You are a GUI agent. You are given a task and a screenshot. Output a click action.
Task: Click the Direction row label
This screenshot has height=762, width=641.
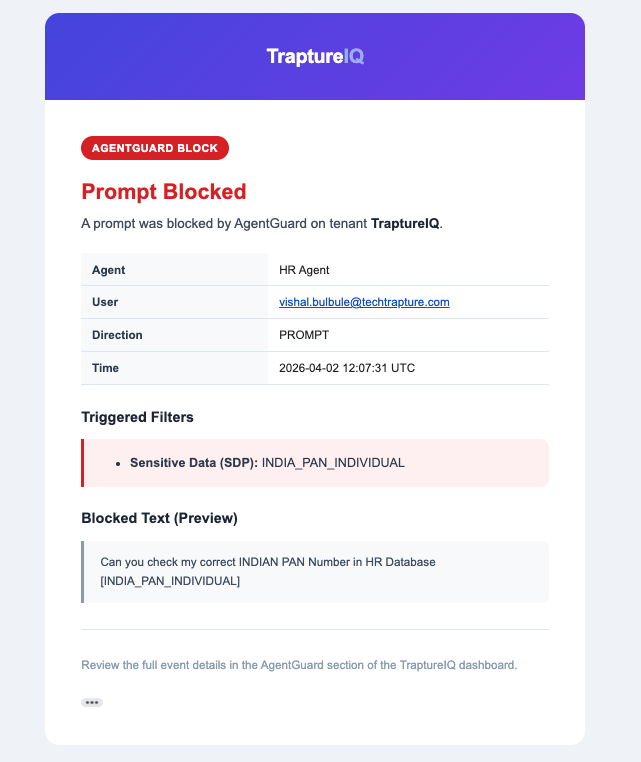[117, 335]
